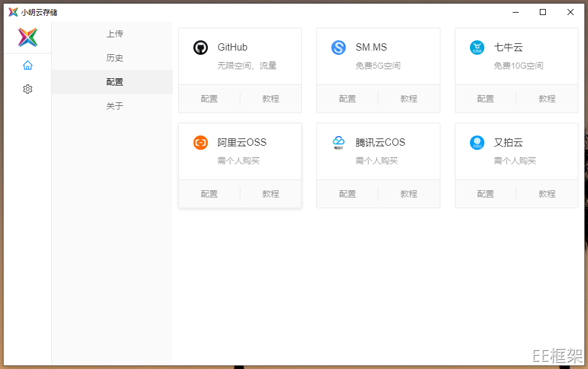Click the 阿里云OSS card title
Image resolution: width=588 pixels, height=369 pixels.
242,142
